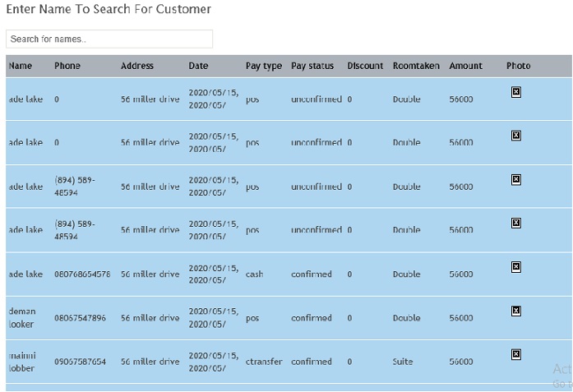Viewport: 573px width, 392px height.
Task: Open photo icon in third ade lake row
Action: click(x=516, y=179)
